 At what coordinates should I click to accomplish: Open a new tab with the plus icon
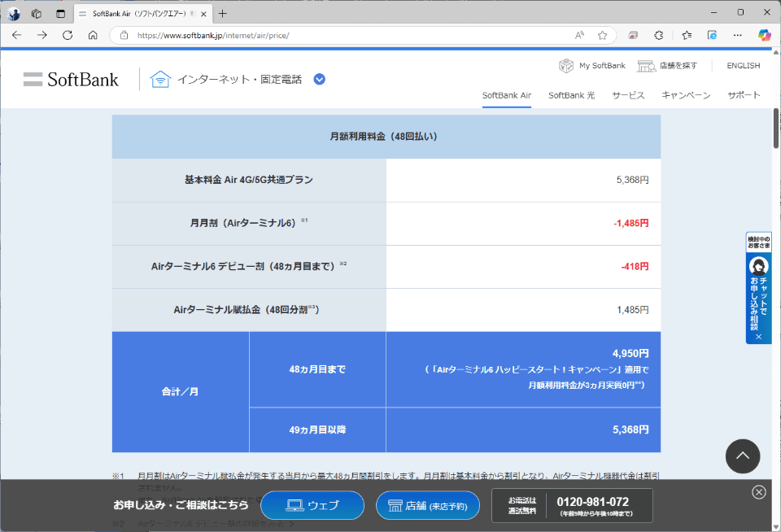click(x=223, y=14)
